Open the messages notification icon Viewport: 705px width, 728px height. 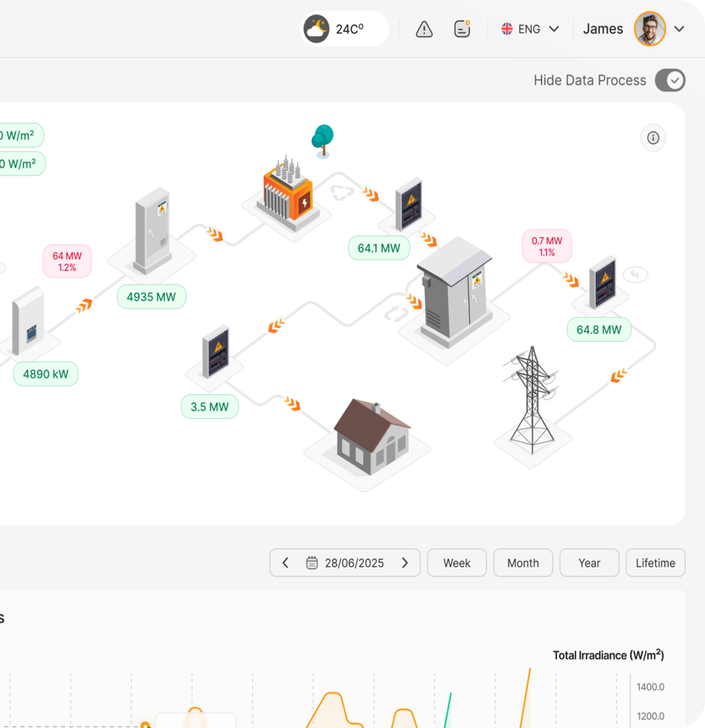tap(462, 29)
